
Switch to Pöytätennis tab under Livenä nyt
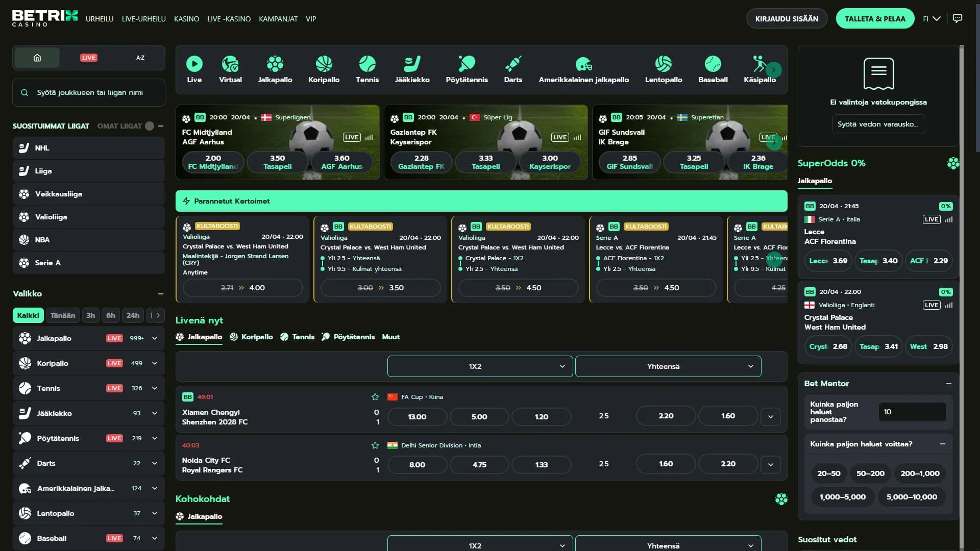tap(348, 337)
